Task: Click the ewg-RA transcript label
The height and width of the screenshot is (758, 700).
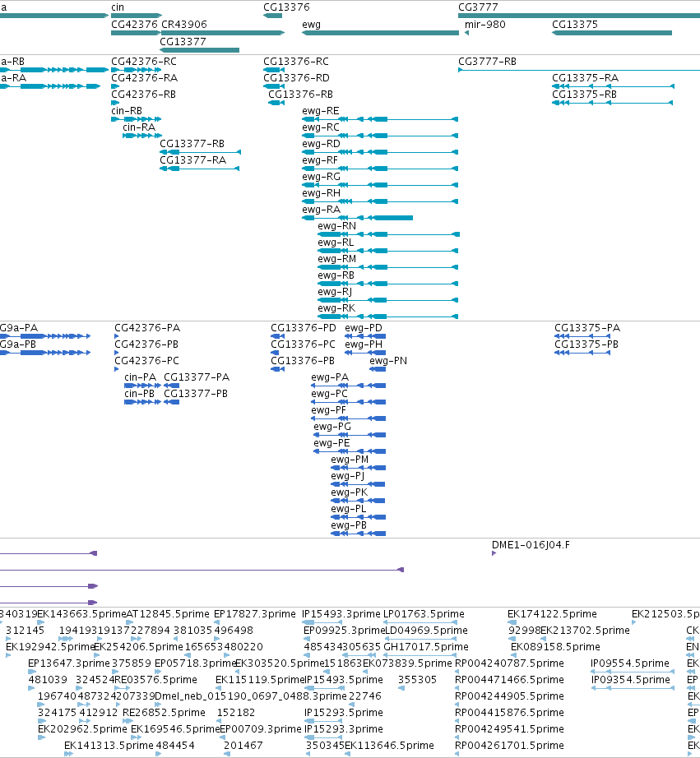Action: 321,210
